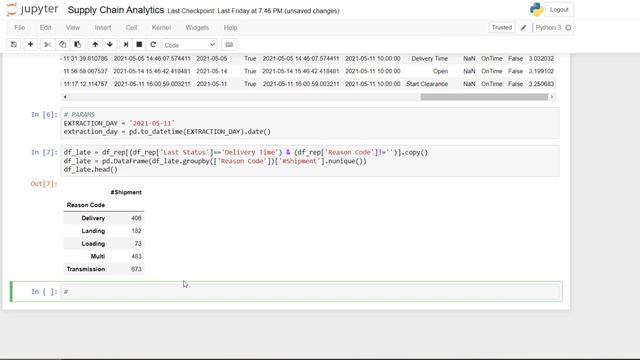Click the Trusted notebook button
The width and height of the screenshot is (640, 360).
coord(502,28)
